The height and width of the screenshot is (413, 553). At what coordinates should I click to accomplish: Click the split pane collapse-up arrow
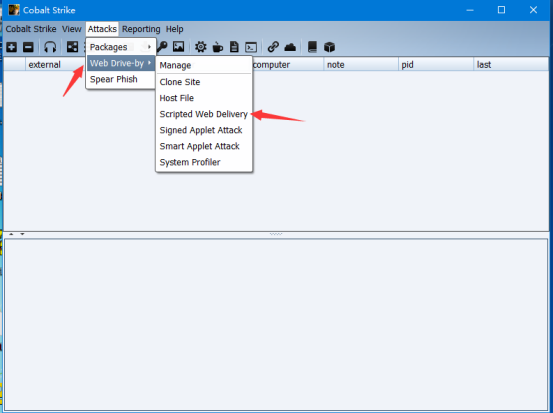11,234
